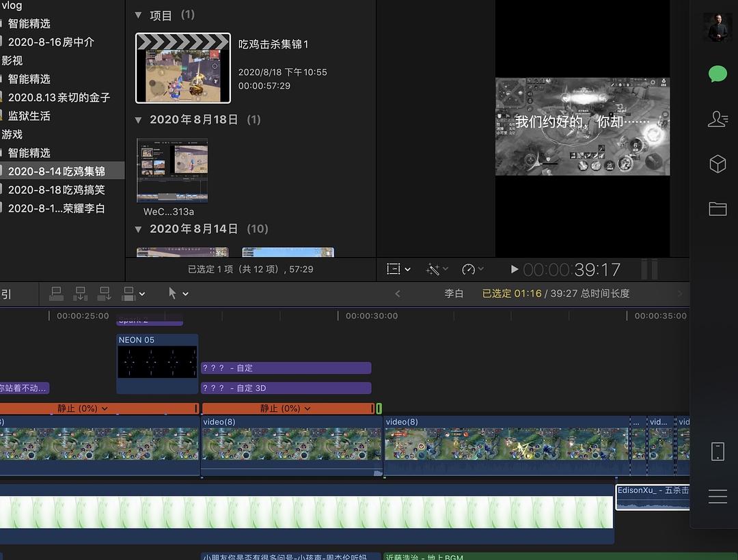Select the 你站着不动... title clip
Screen dimensions: 738x560
tap(23, 388)
